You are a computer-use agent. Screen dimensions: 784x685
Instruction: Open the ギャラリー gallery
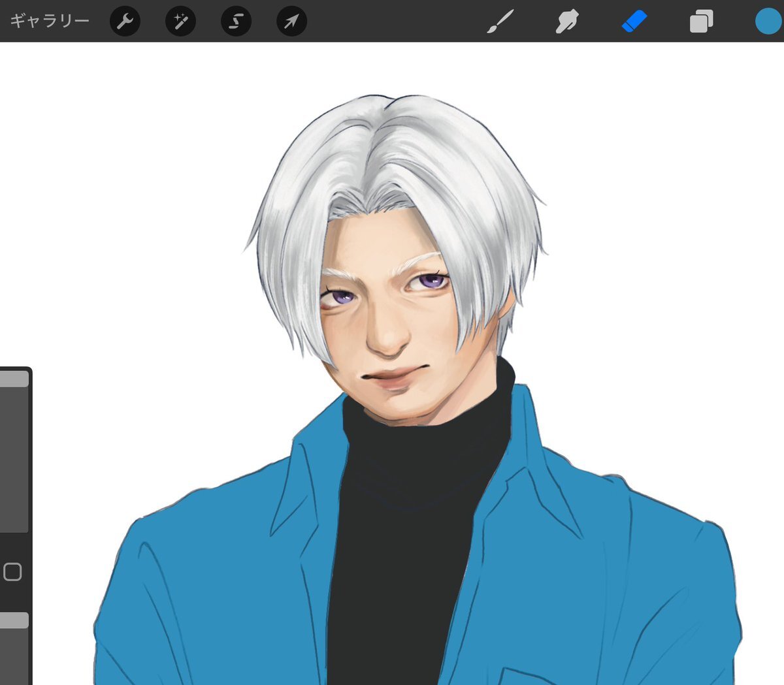50,21
